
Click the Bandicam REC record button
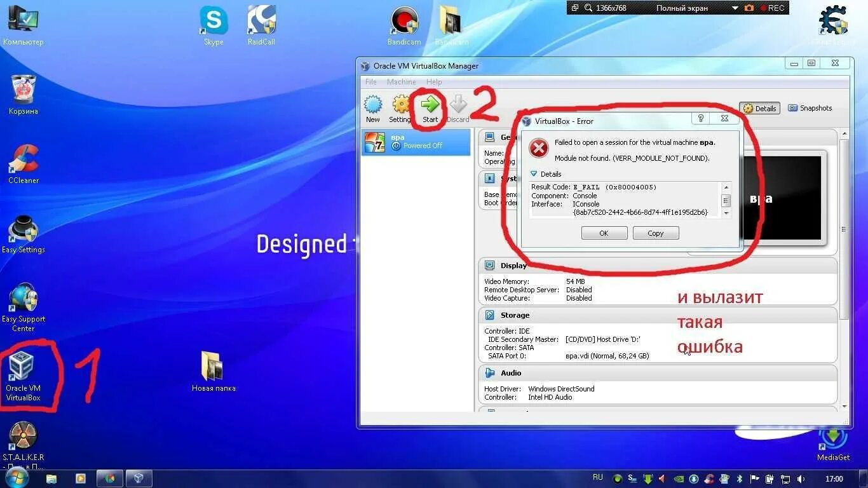click(x=771, y=8)
